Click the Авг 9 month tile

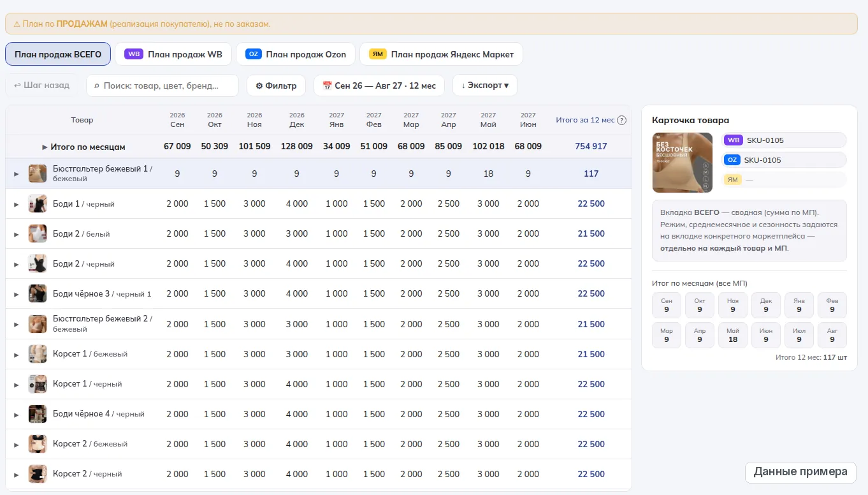coord(832,335)
